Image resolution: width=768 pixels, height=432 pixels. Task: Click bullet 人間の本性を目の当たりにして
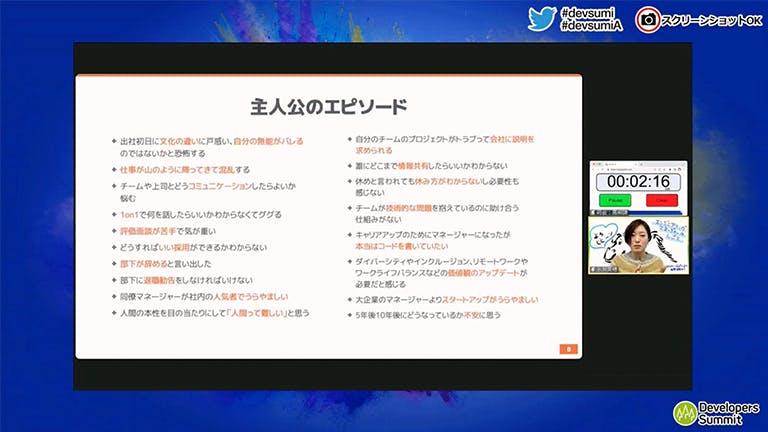click(x=215, y=313)
